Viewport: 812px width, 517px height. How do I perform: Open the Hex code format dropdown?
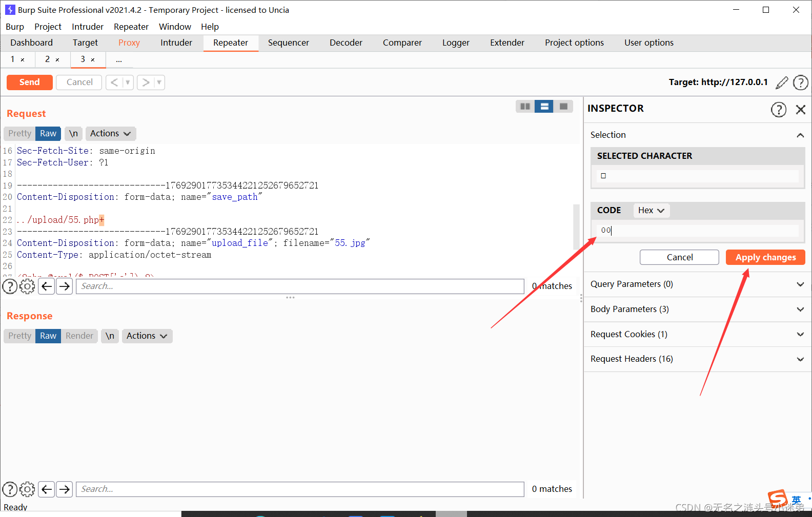click(651, 210)
